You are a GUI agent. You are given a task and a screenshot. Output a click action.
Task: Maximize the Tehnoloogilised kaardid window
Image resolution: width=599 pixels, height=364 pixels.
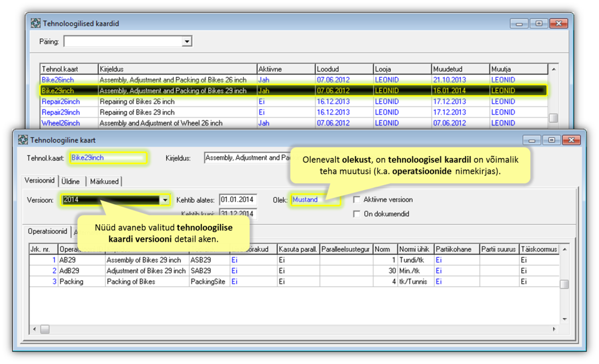[x=539, y=24]
